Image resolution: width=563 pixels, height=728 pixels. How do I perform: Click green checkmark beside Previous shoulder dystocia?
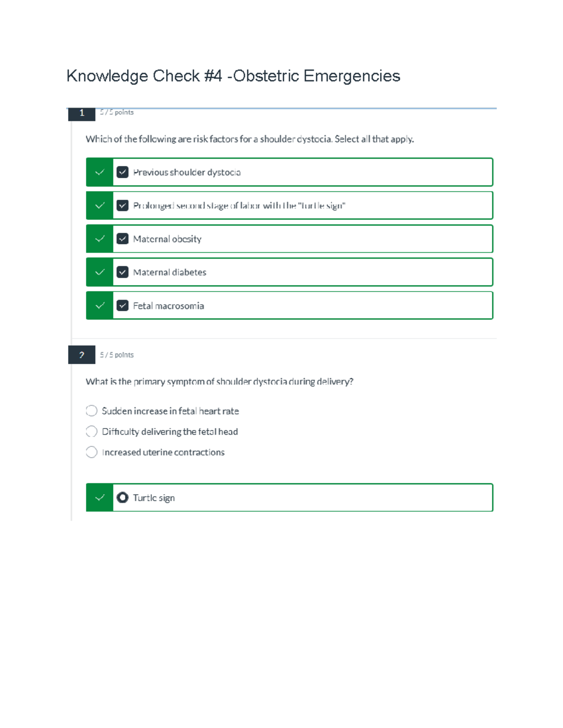(99, 173)
